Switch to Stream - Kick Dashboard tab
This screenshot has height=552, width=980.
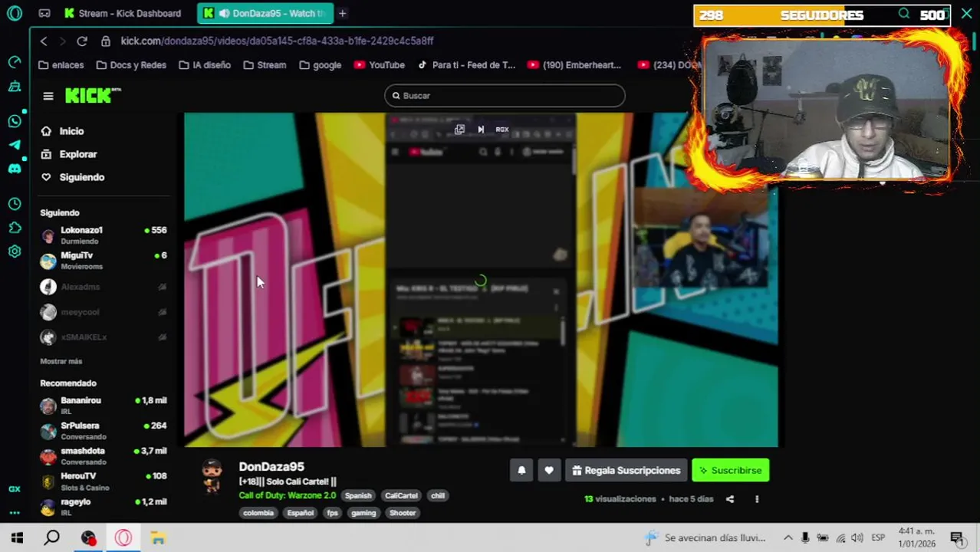(124, 13)
